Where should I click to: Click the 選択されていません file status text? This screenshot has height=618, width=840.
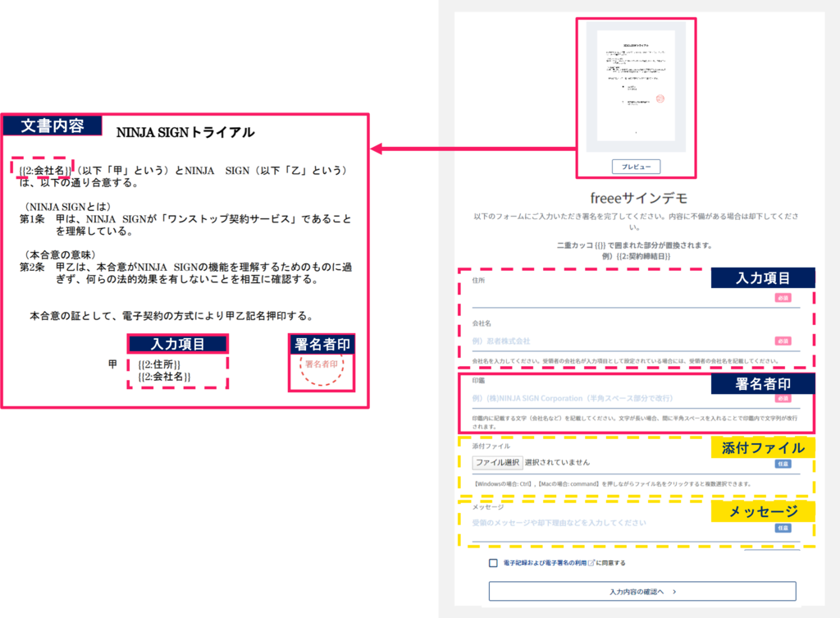coord(557,463)
